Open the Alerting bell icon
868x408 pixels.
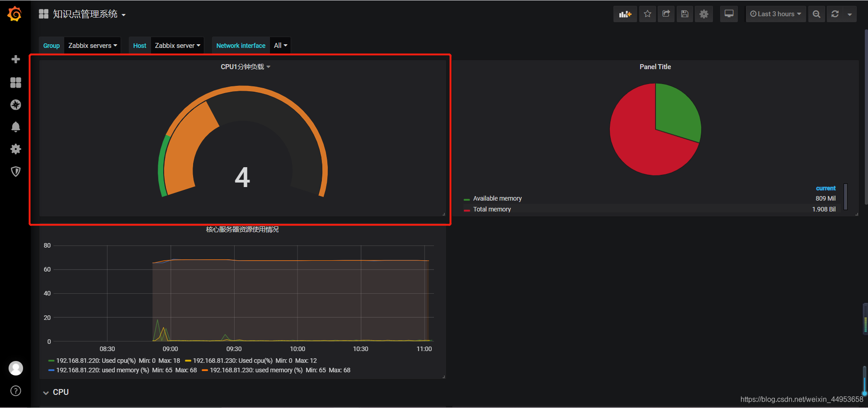coord(16,127)
